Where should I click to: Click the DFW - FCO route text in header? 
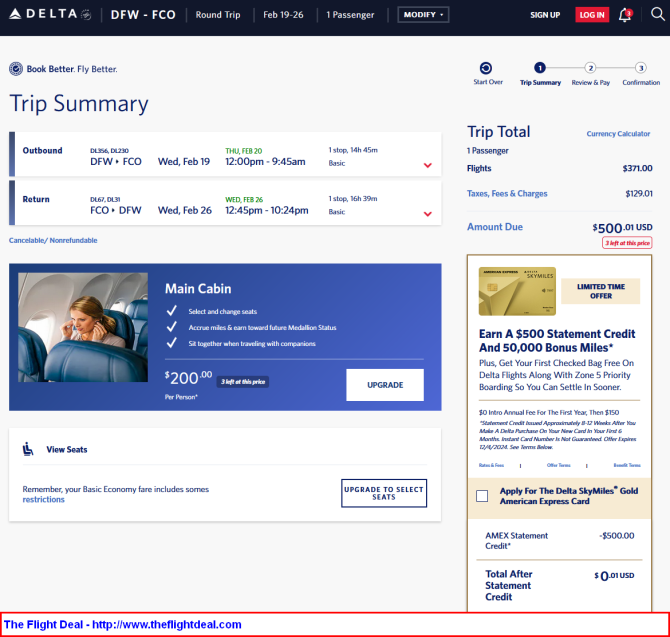(143, 15)
